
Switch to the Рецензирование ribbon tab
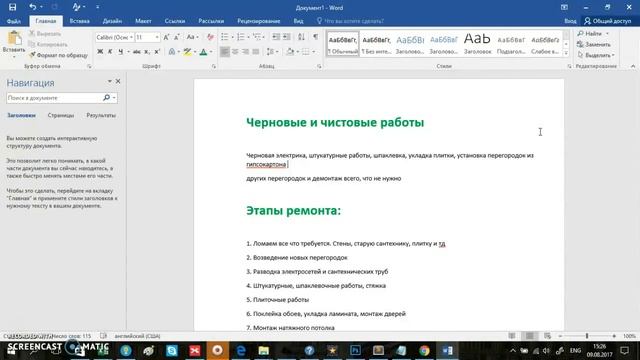point(259,21)
